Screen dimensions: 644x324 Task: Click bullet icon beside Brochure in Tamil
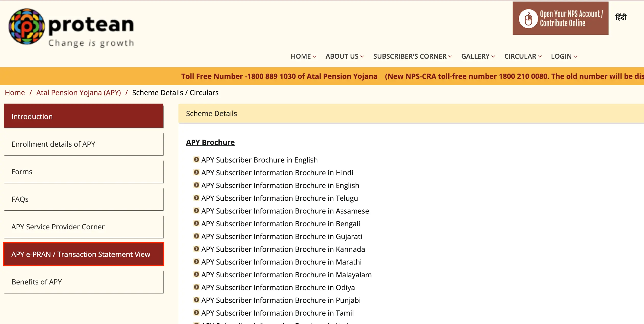tap(196, 313)
